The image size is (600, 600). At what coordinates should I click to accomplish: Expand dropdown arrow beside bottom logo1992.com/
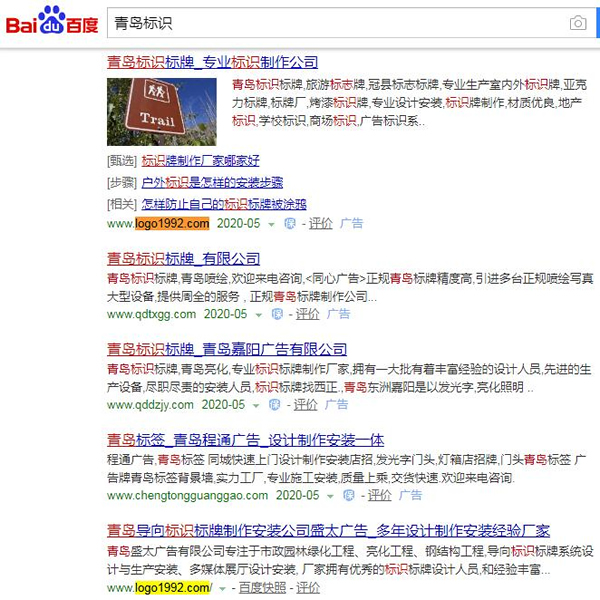pyautogui.click(x=222, y=589)
